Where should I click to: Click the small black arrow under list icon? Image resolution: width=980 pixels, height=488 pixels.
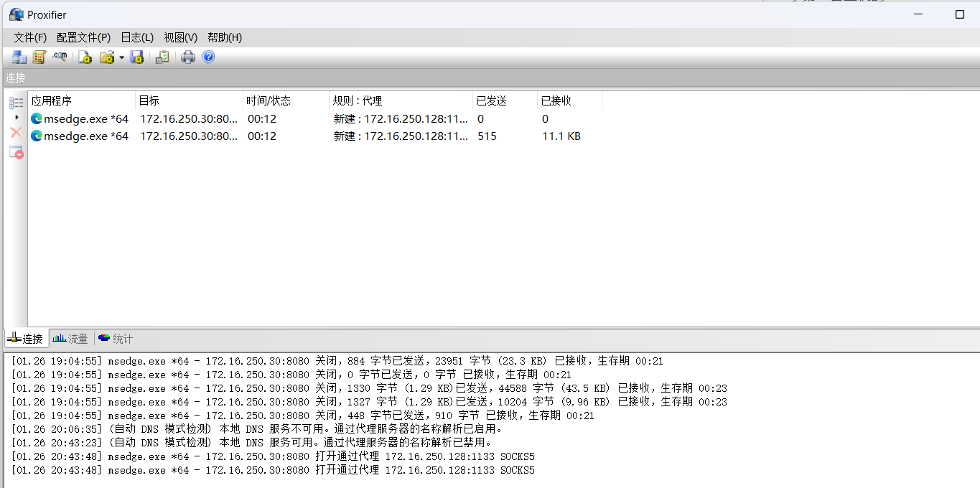(x=17, y=117)
